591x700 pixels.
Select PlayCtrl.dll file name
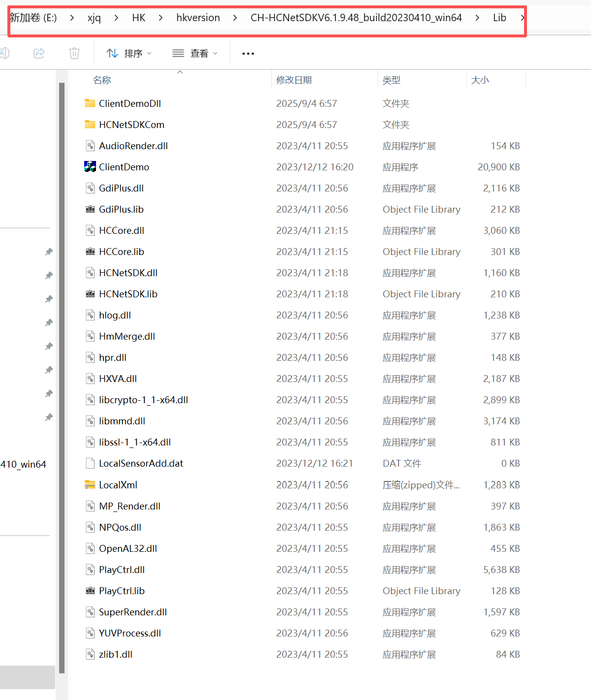[122, 570]
